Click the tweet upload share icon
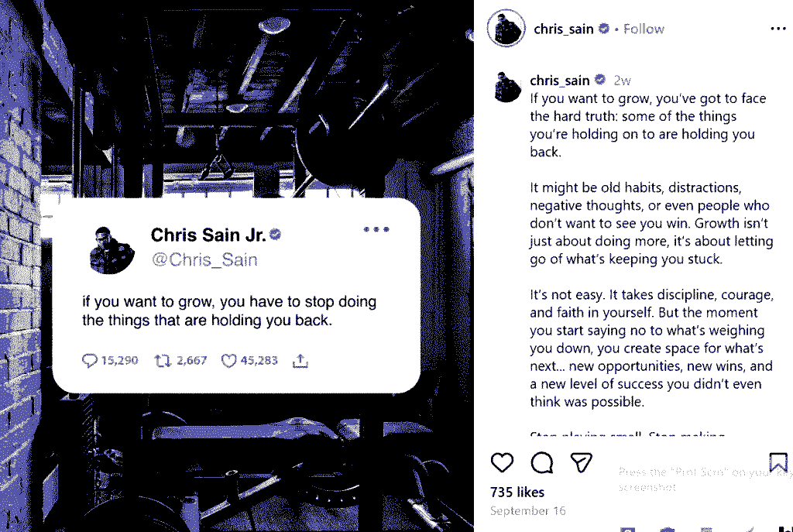The width and height of the screenshot is (793, 532). pyautogui.click(x=300, y=361)
